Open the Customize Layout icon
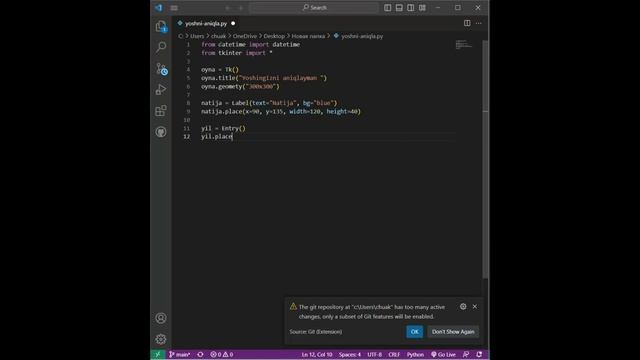640x360 pixels. coord(422,8)
